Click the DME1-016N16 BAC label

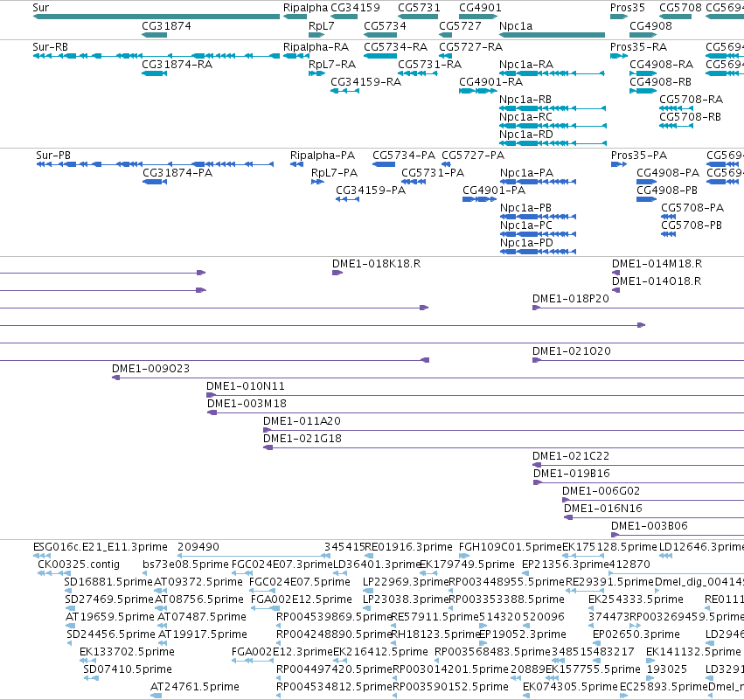tap(603, 508)
